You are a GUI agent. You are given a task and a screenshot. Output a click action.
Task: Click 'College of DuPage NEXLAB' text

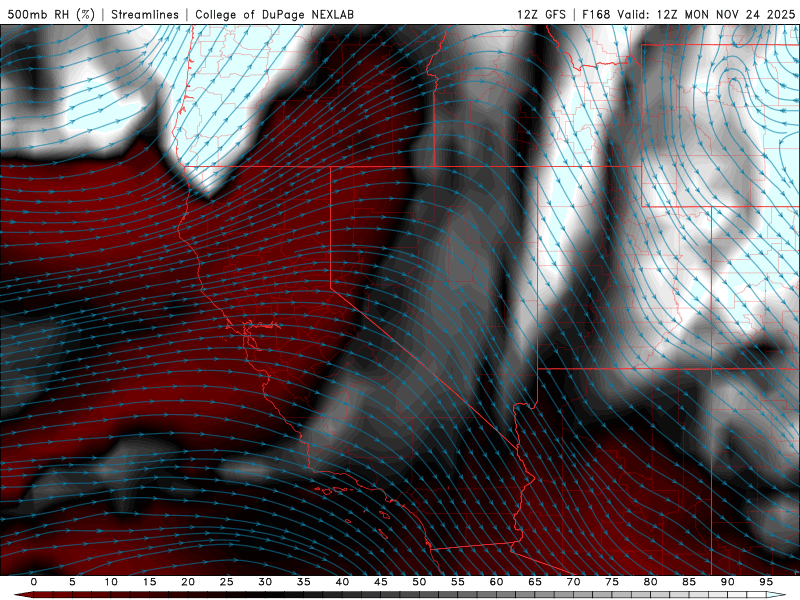point(274,14)
